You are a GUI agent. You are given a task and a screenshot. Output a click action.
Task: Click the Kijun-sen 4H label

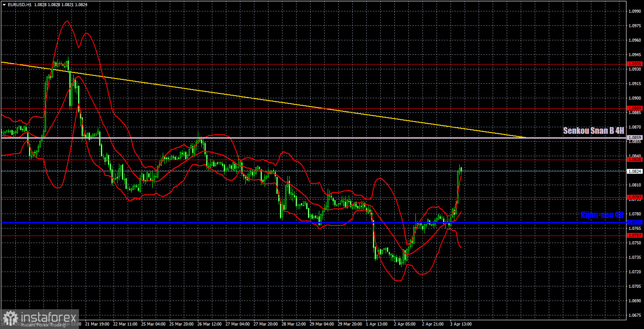[602, 215]
